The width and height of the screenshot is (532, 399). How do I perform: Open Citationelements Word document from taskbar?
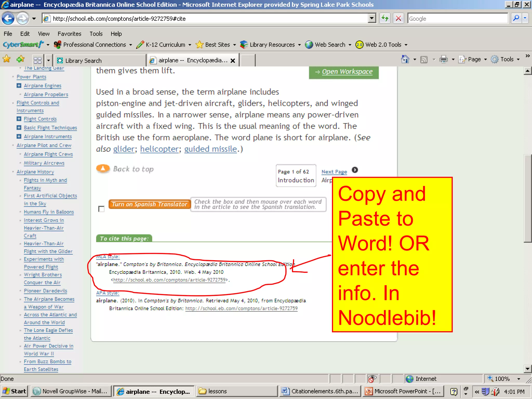coord(320,391)
